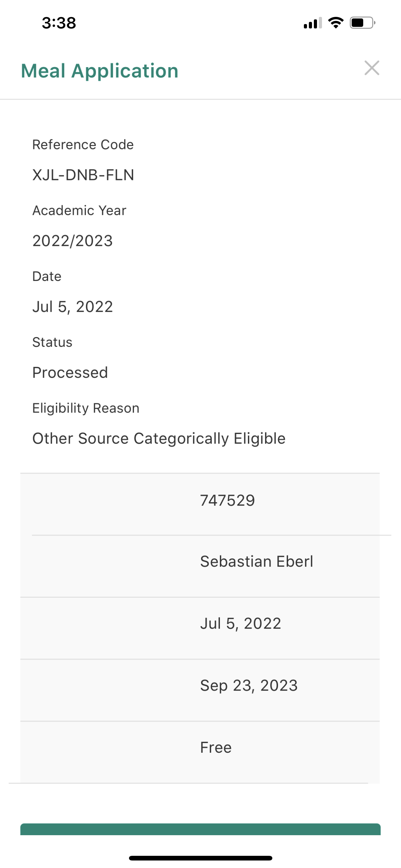Tap the Sep 23, 2023 row
This screenshot has width=401, height=868.
point(200,690)
